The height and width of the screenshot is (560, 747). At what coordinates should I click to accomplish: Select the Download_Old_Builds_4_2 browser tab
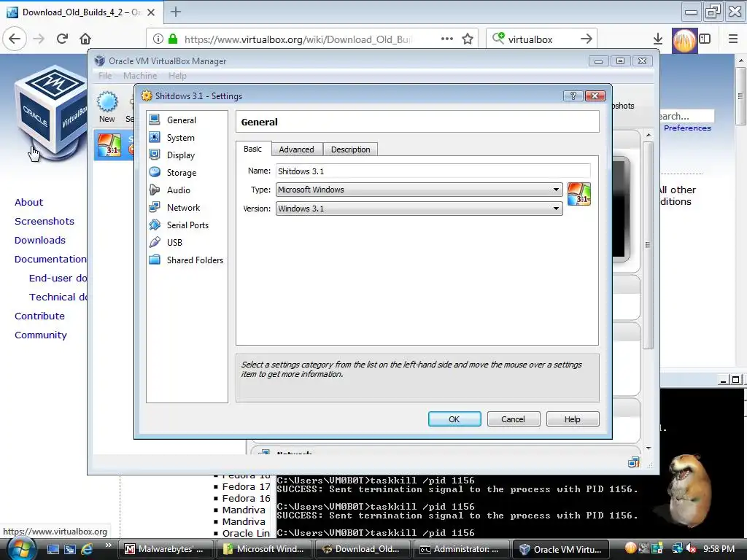pos(82,12)
